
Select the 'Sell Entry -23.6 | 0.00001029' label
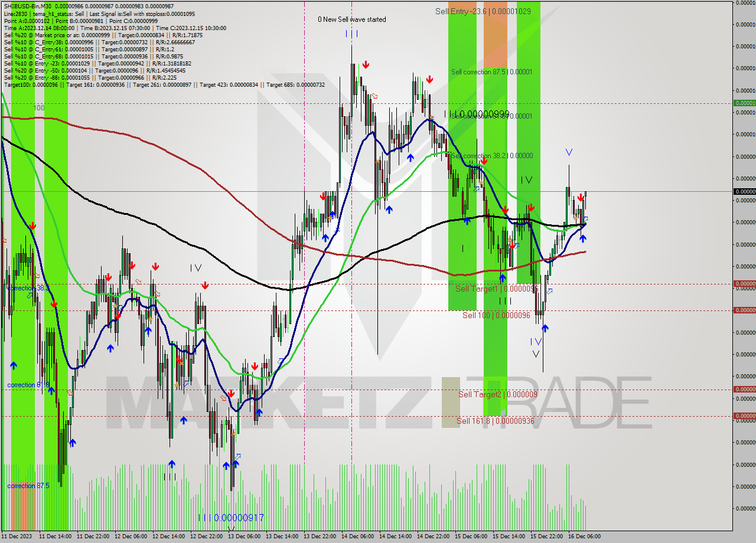pos(483,11)
